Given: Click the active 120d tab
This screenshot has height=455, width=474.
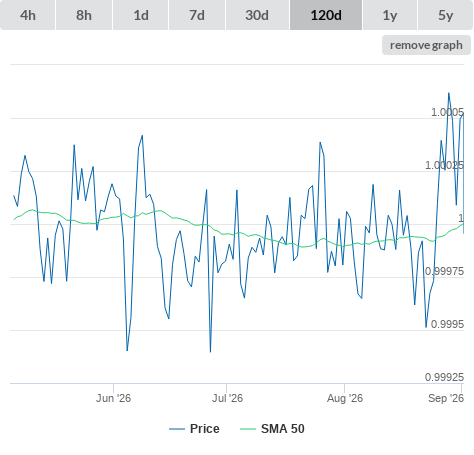Looking at the screenshot, I should pyautogui.click(x=326, y=15).
